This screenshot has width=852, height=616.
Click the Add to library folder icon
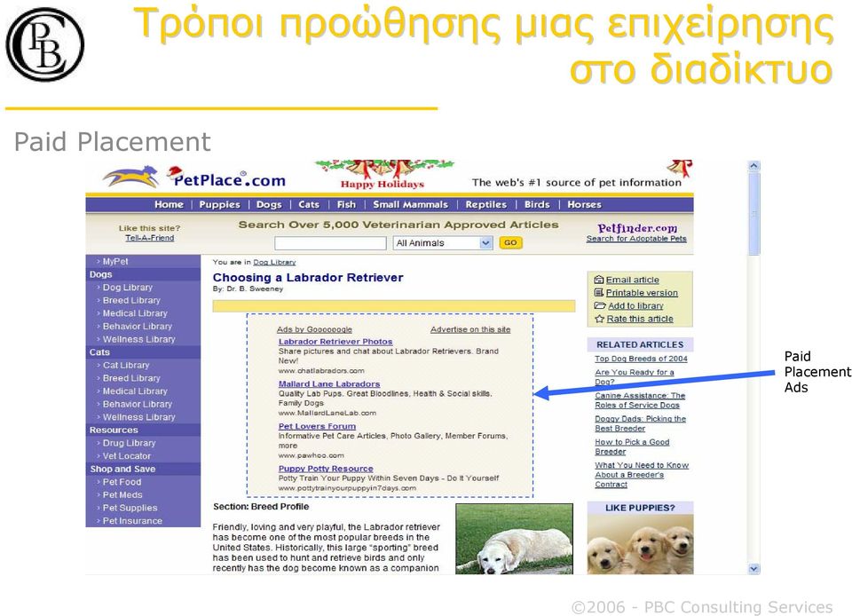pyautogui.click(x=600, y=306)
